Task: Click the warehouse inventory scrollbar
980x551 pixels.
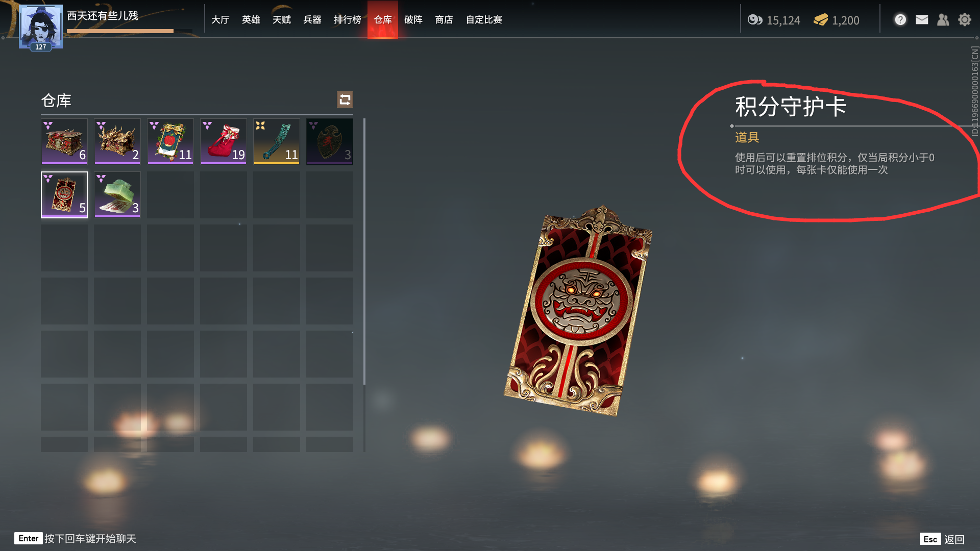Action: click(x=364, y=252)
